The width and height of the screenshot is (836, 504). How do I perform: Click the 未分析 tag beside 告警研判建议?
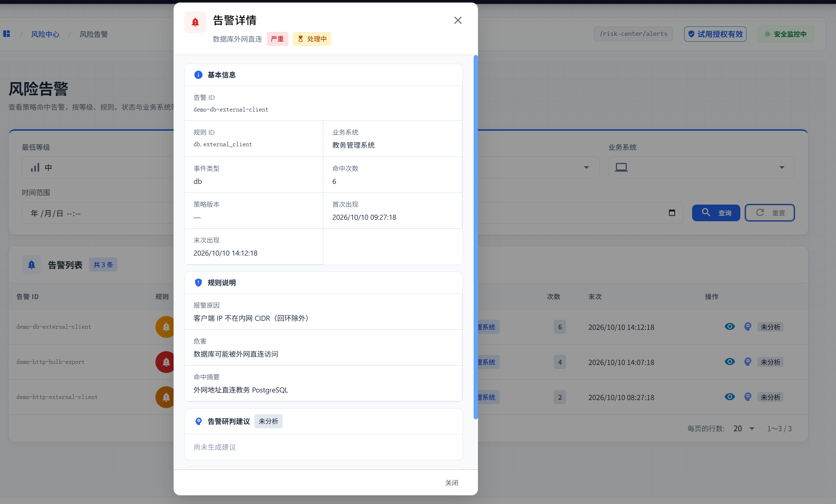click(269, 421)
